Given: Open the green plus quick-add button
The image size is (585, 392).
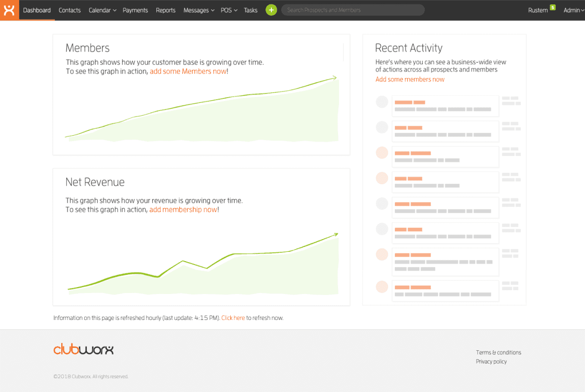Looking at the screenshot, I should coord(271,10).
